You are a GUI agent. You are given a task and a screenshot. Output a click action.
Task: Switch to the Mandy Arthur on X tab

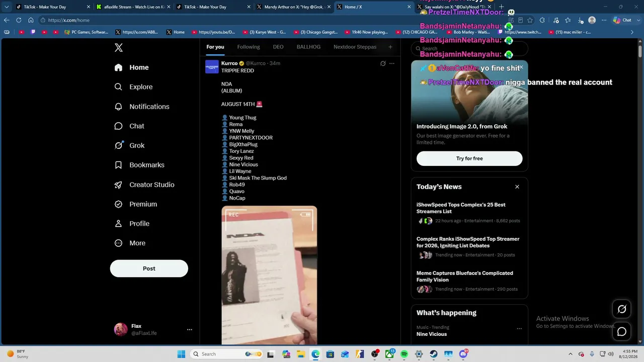click(293, 7)
